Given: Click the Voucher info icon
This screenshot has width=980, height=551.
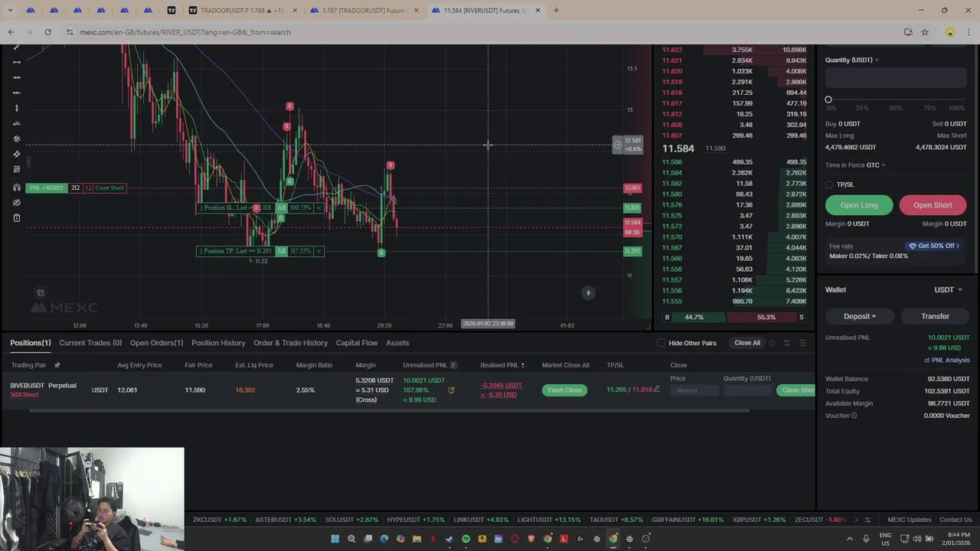Looking at the screenshot, I should (854, 416).
